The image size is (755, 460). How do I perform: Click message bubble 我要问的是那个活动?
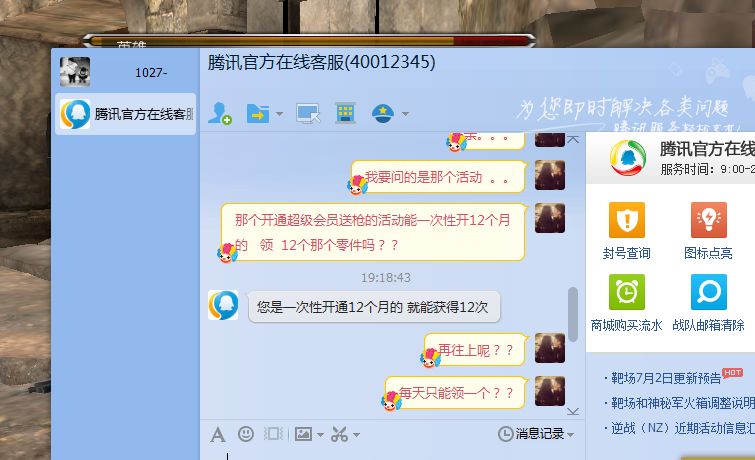point(437,177)
